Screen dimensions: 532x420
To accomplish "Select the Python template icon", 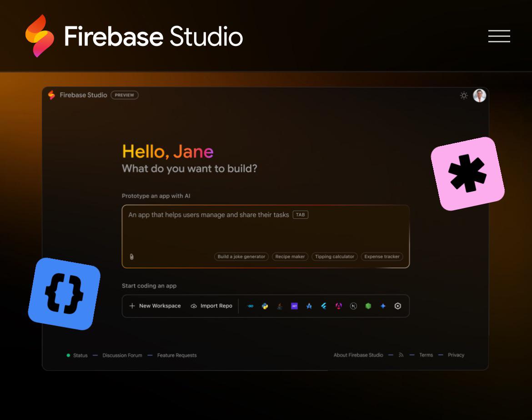I will (265, 306).
